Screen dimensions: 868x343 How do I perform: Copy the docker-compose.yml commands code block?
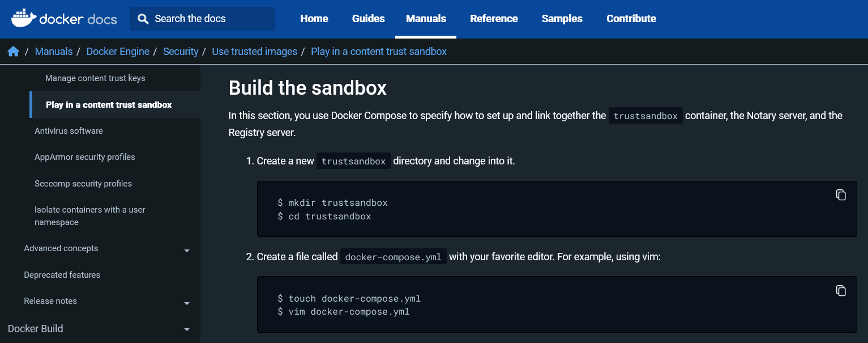(x=841, y=290)
